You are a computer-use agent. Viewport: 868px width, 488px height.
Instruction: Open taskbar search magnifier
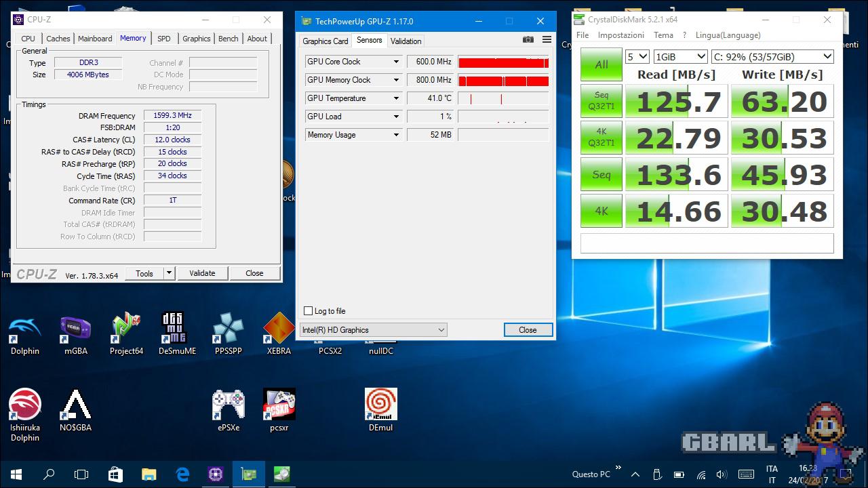pyautogui.click(x=49, y=474)
